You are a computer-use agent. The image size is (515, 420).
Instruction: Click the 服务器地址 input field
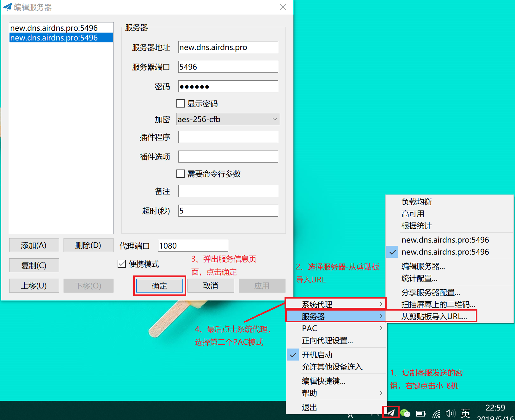point(228,47)
